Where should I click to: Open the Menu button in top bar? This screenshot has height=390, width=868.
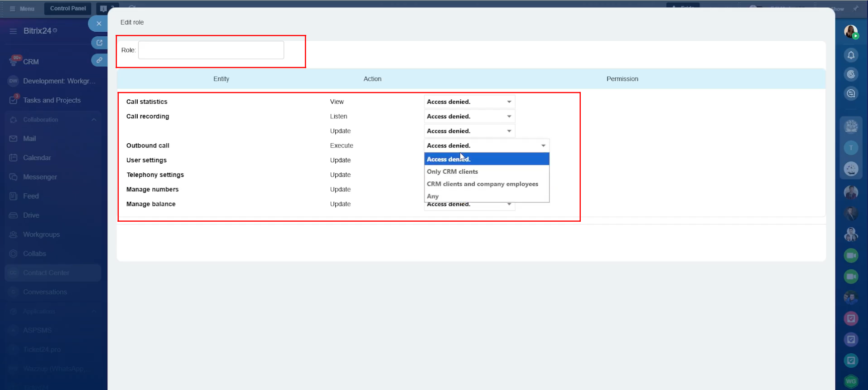22,9
